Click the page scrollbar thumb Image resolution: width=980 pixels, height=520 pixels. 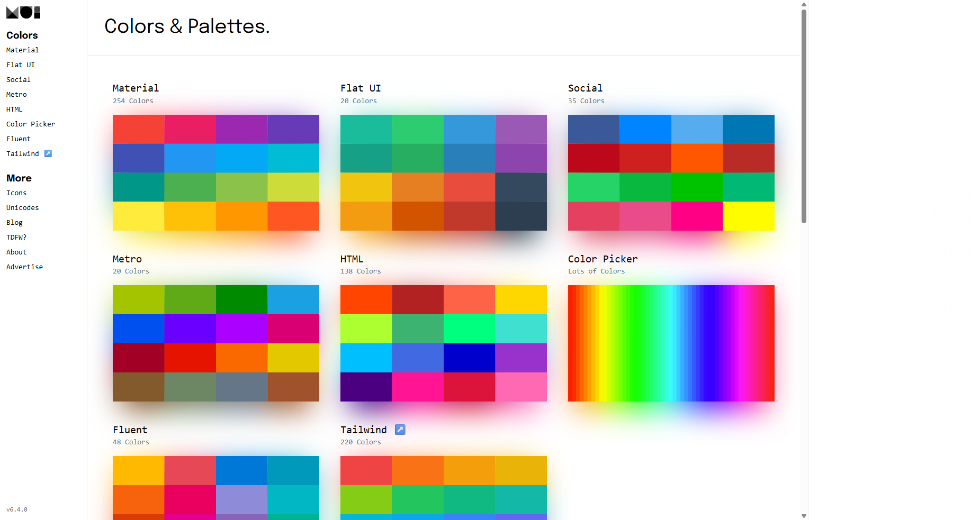[804, 116]
